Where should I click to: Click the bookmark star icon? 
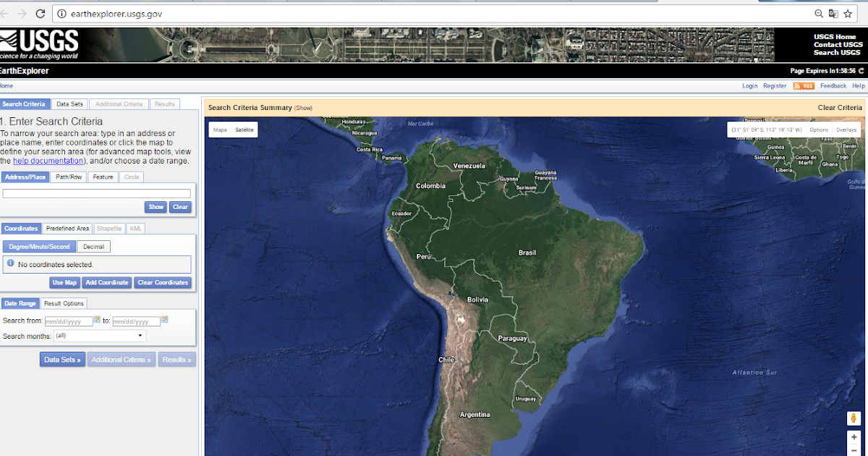pyautogui.click(x=848, y=13)
